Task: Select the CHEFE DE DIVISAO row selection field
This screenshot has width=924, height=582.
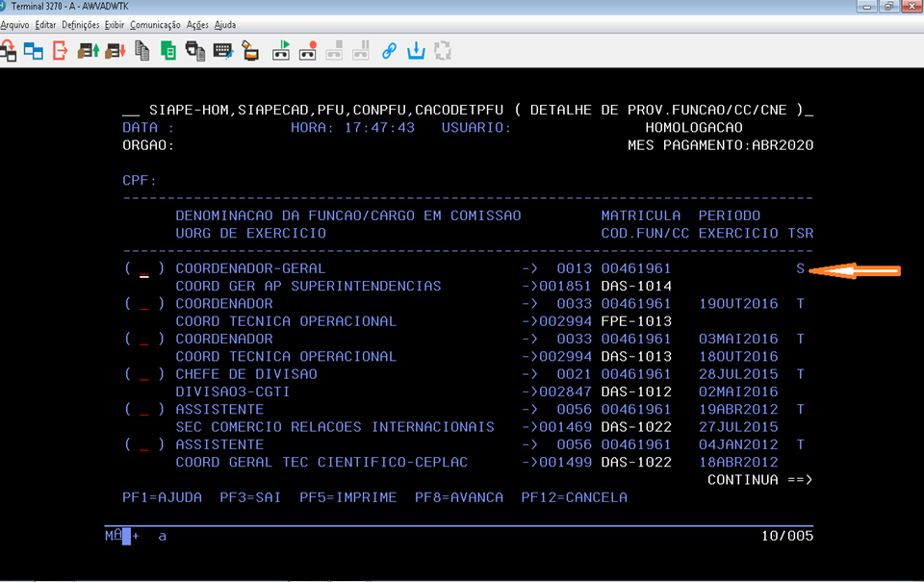Action: point(144,374)
